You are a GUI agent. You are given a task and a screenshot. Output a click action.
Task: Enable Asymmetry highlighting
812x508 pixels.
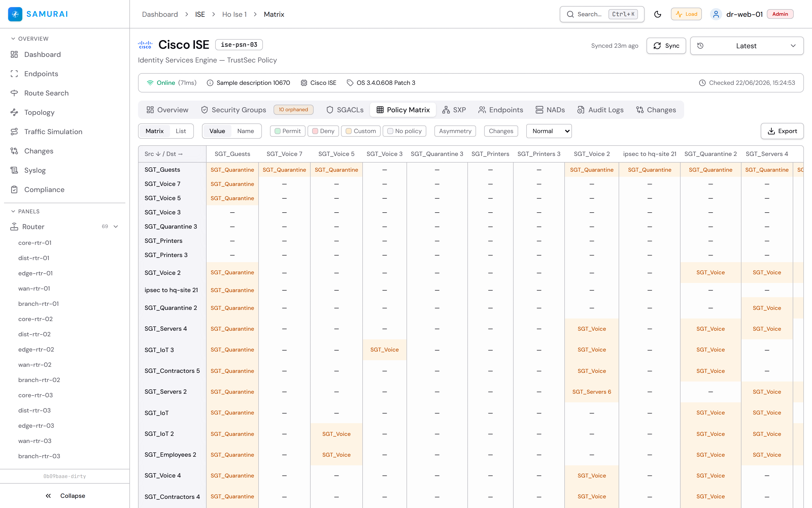[x=455, y=131]
